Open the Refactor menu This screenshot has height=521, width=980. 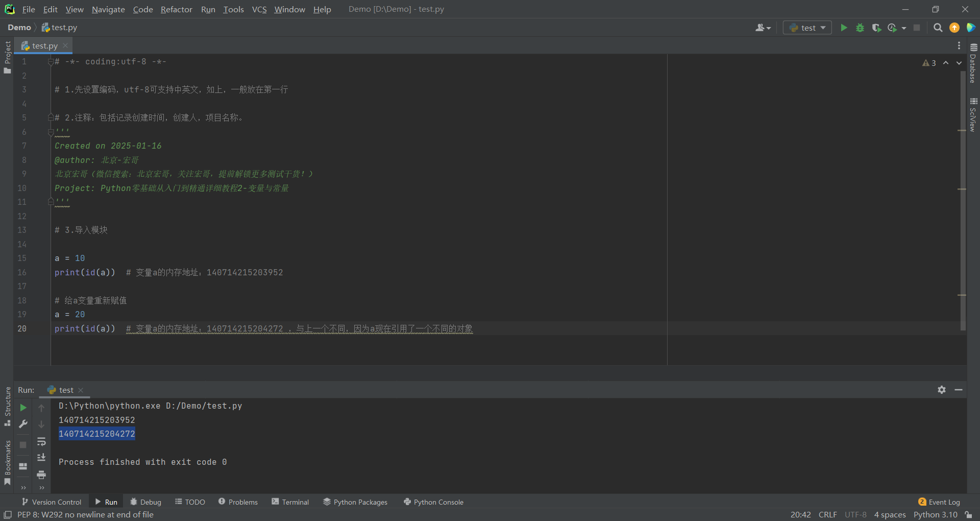point(176,9)
